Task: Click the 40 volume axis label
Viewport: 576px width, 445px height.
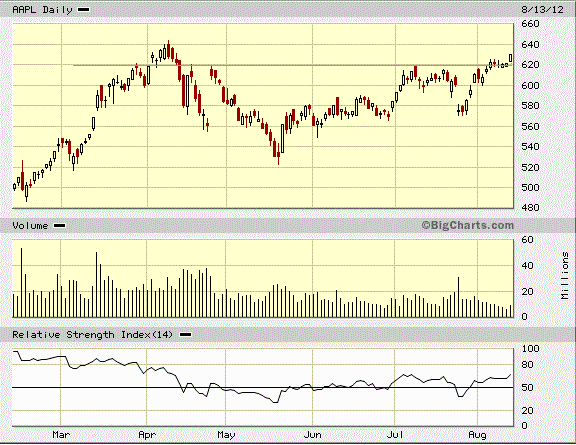Action: [x=528, y=266]
